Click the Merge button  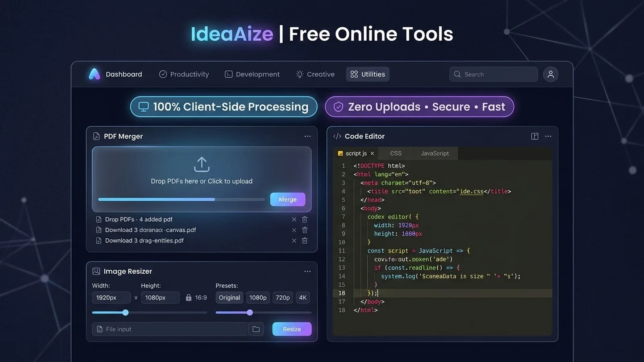tap(288, 200)
